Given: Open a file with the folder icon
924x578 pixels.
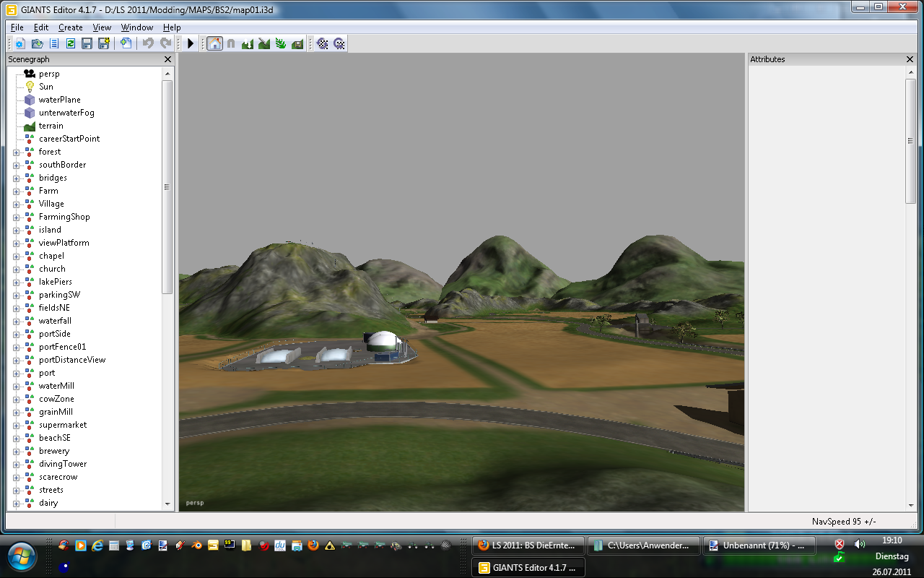Looking at the screenshot, I should tap(37, 43).
